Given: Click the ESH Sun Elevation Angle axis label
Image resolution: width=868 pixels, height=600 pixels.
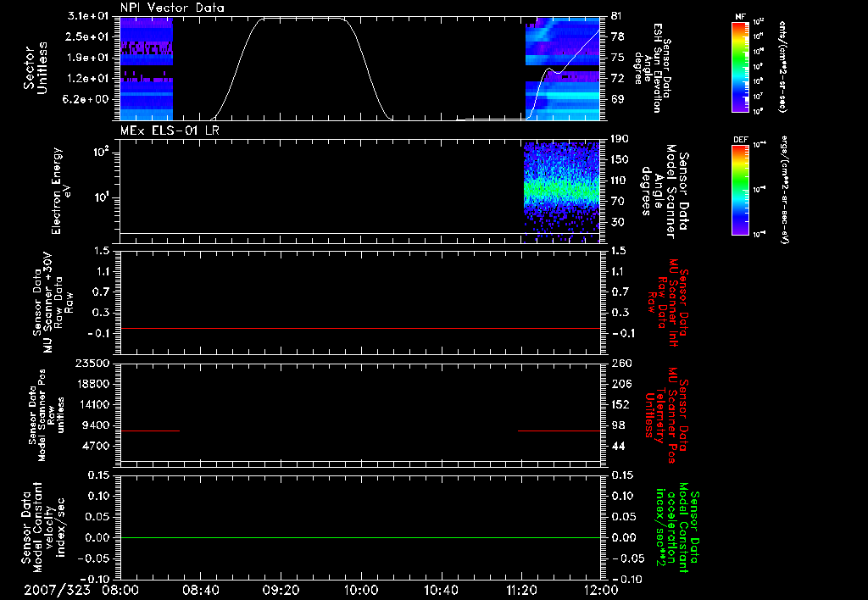Looking at the screenshot, I should [652, 68].
